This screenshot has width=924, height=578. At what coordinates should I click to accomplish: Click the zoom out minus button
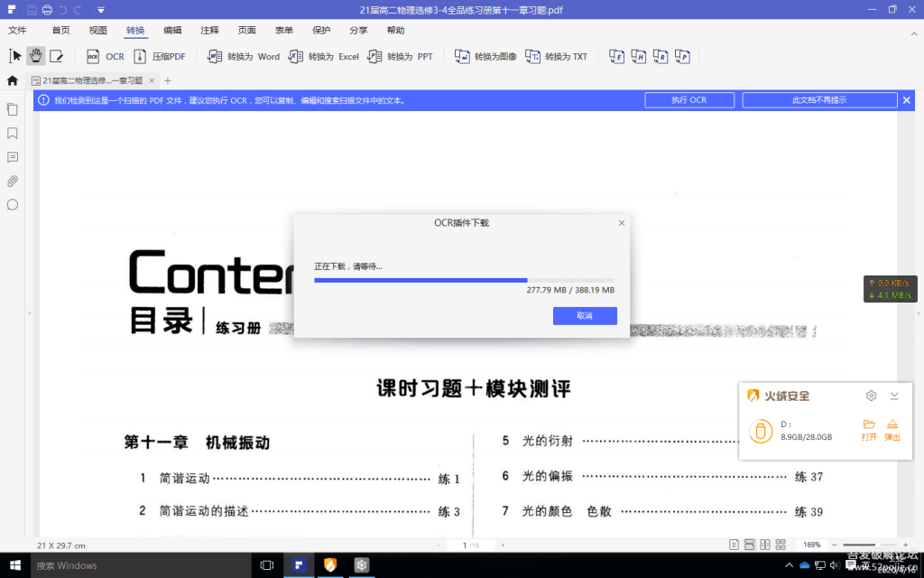coord(835,545)
